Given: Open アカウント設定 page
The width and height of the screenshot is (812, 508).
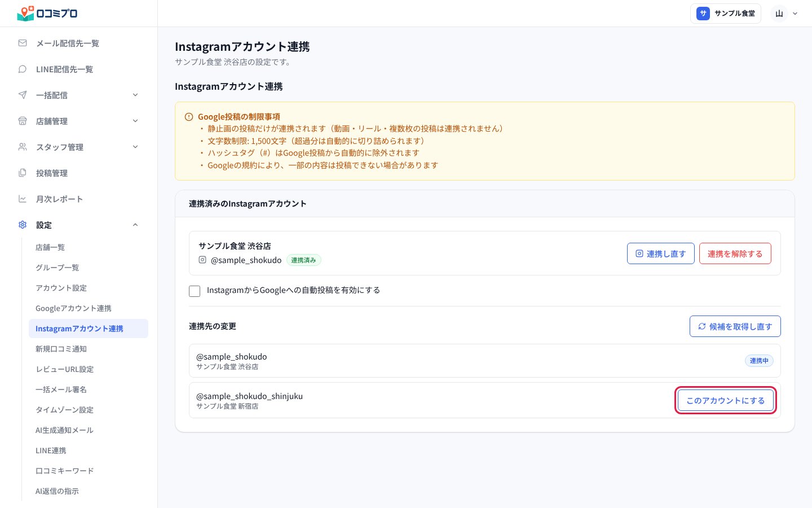Looking at the screenshot, I should (x=89, y=288).
